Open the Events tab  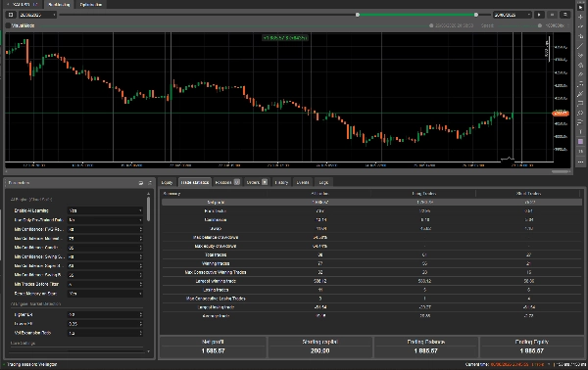pos(303,182)
